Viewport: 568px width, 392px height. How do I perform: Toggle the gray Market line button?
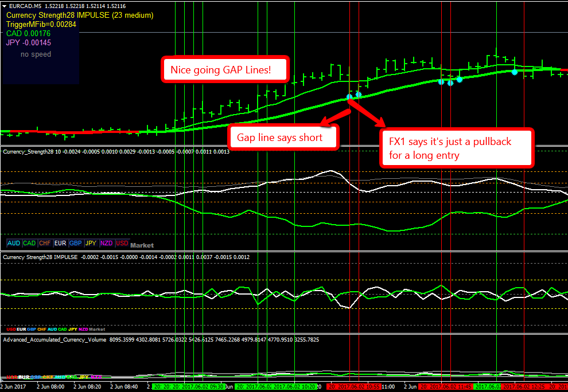(x=142, y=245)
